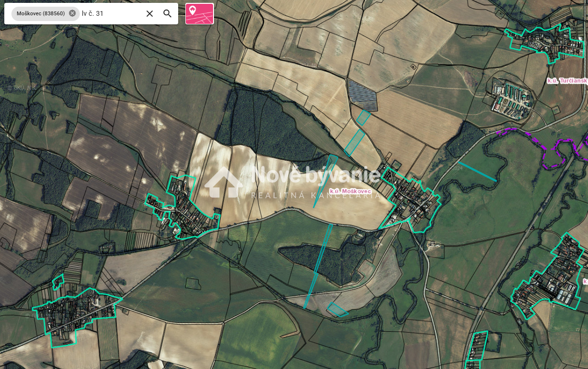Screen dimensions: 588x369
Task: Click the cyan line parcel near the river
Action: (x=477, y=171)
